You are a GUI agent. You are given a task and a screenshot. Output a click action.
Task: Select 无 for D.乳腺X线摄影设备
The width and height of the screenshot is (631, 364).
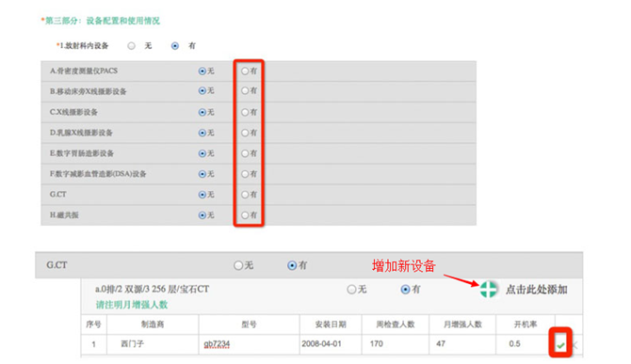click(x=202, y=133)
